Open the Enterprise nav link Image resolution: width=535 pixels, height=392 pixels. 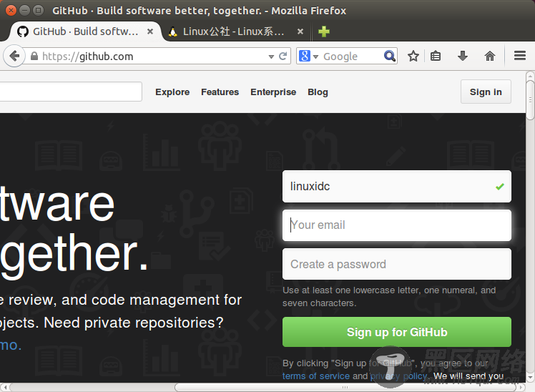click(273, 92)
